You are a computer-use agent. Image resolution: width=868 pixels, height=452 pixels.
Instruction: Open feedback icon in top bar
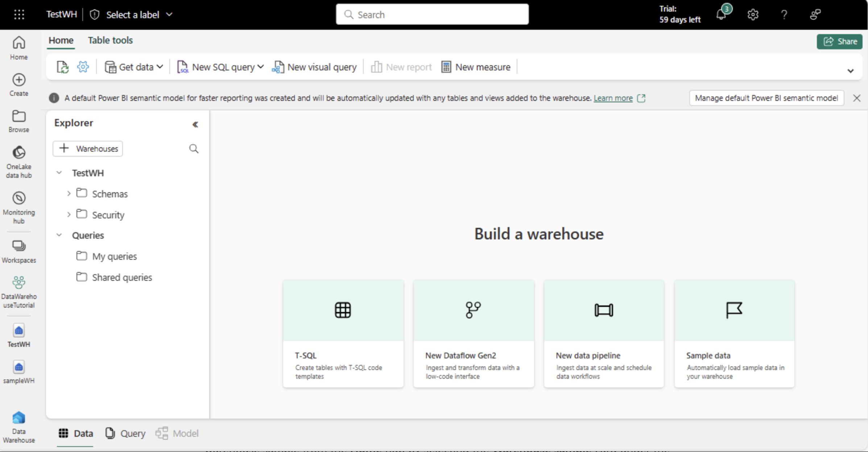815,15
